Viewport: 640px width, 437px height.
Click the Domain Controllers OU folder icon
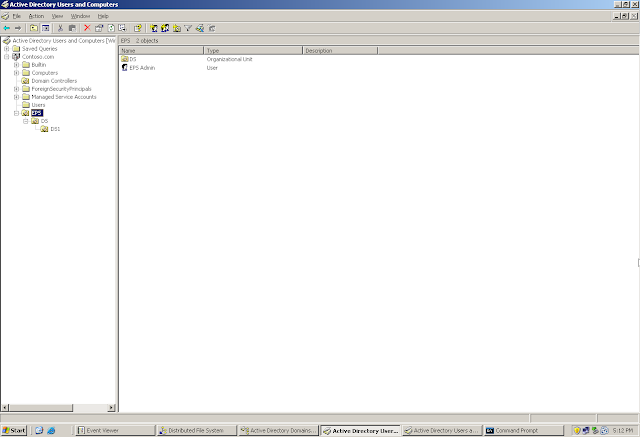25,81
